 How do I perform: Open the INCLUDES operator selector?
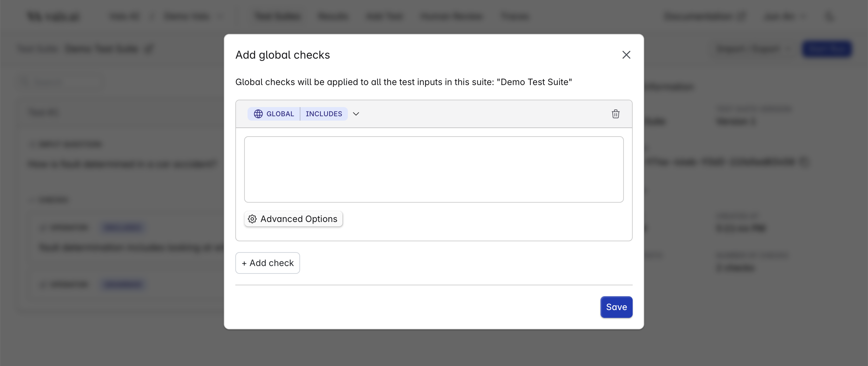pyautogui.click(x=324, y=114)
